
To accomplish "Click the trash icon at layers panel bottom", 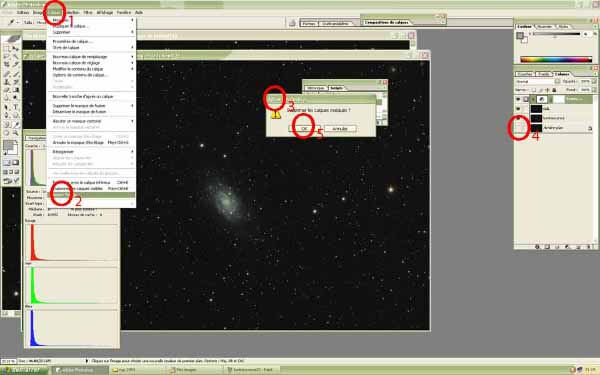I will click(x=589, y=247).
